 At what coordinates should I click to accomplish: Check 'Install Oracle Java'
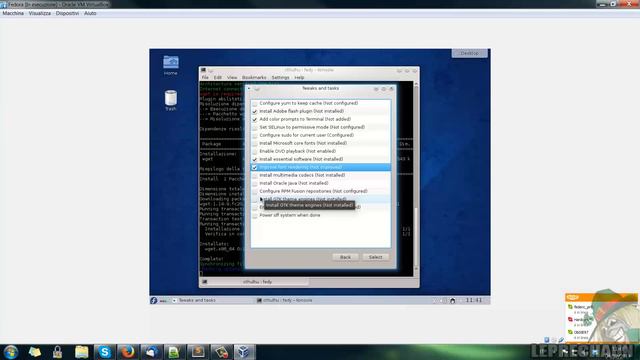pos(255,184)
